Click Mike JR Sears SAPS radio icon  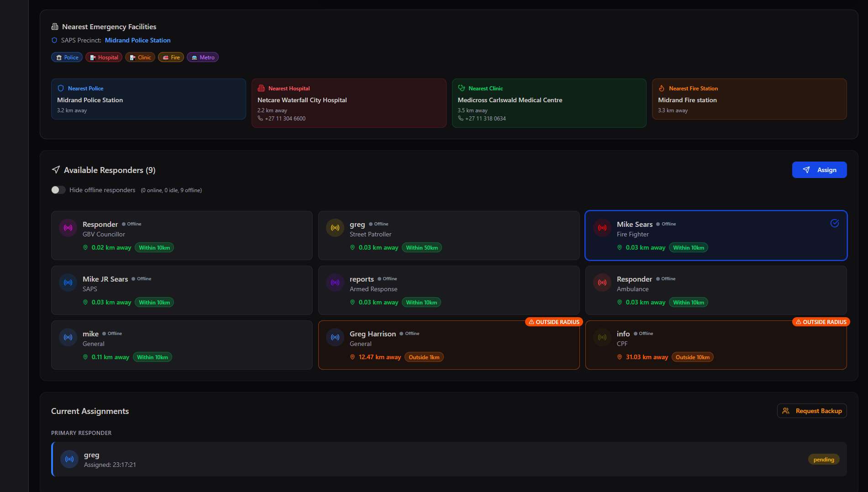(68, 283)
